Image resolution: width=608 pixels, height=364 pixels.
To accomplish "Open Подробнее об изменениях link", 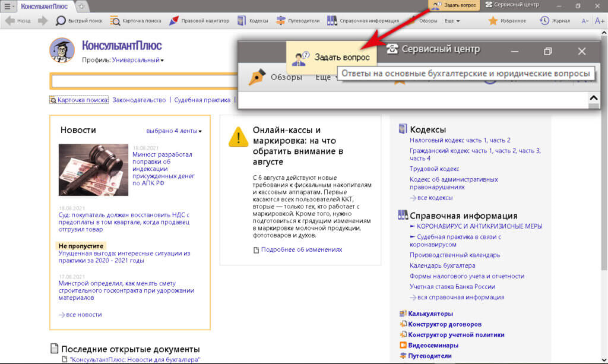I will coord(301,249).
